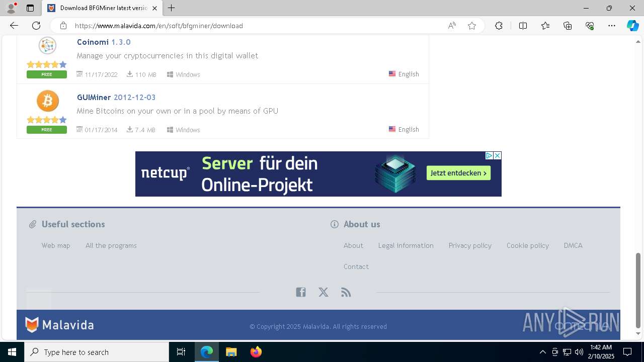Click the taskbar search box
This screenshot has width=644, height=362.
[97, 352]
